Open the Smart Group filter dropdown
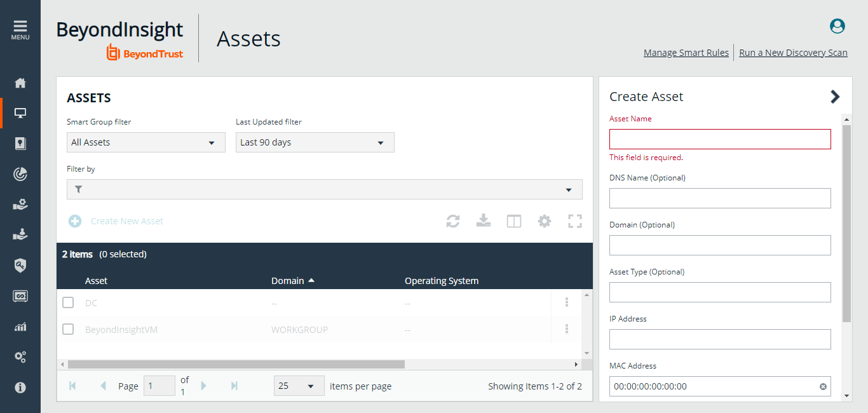Viewport: 868px width, 413px height. click(146, 142)
